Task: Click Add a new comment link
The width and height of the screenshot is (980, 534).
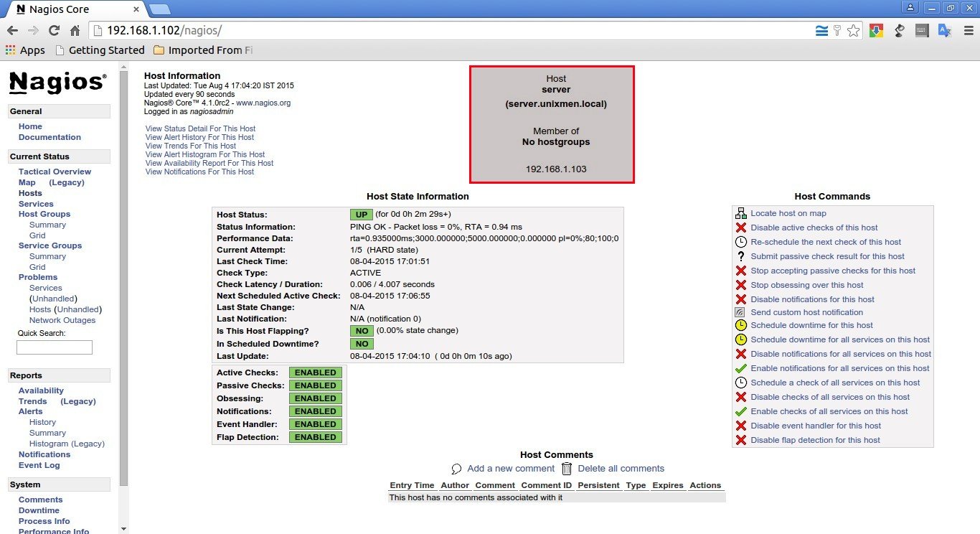Action: pos(511,469)
